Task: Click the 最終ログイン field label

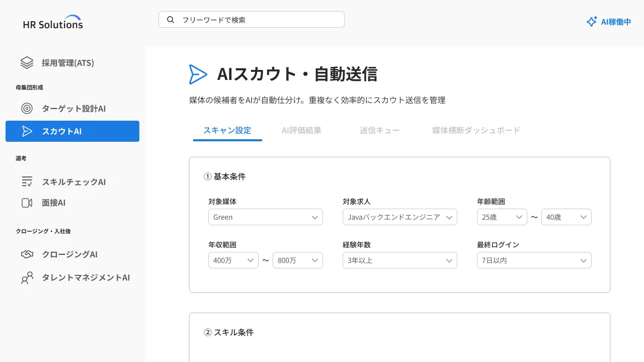Action: point(498,245)
